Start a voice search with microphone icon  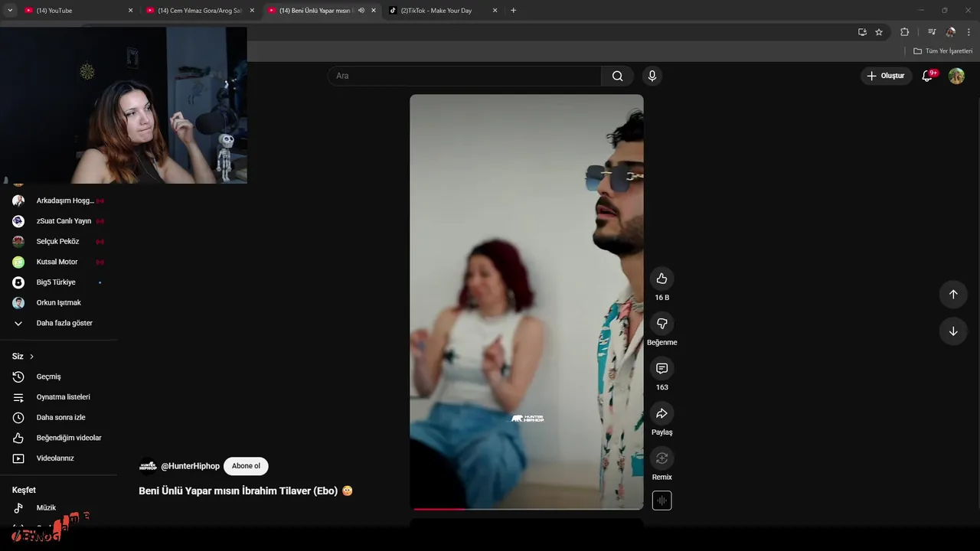point(652,76)
